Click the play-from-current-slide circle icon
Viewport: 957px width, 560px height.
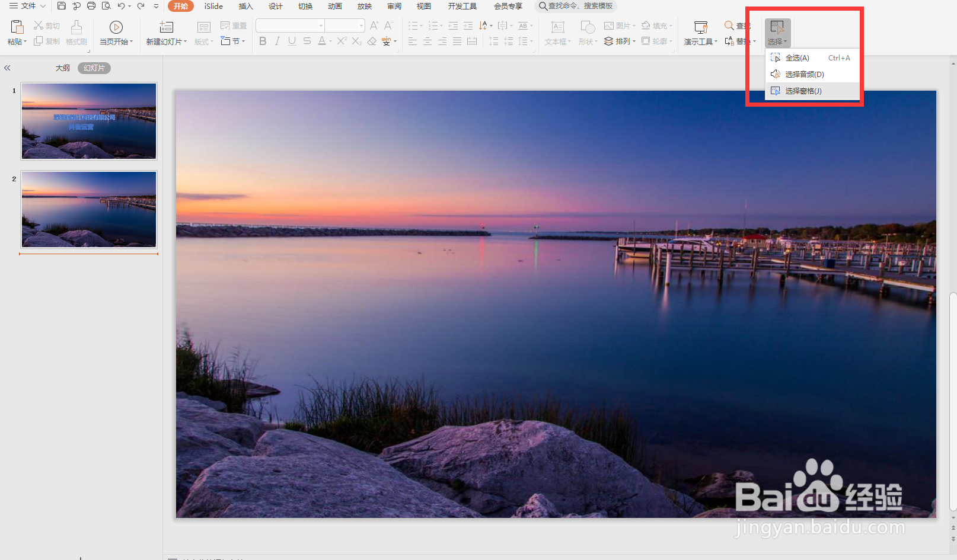coord(116,27)
